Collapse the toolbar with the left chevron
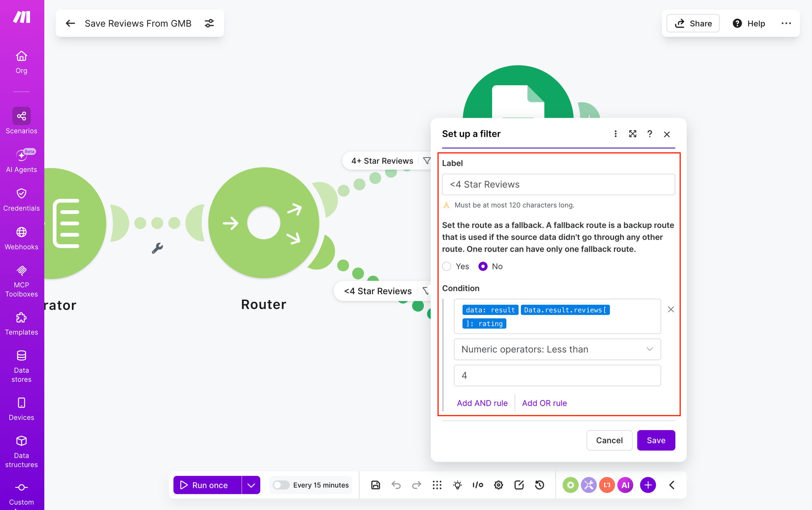 tap(672, 485)
